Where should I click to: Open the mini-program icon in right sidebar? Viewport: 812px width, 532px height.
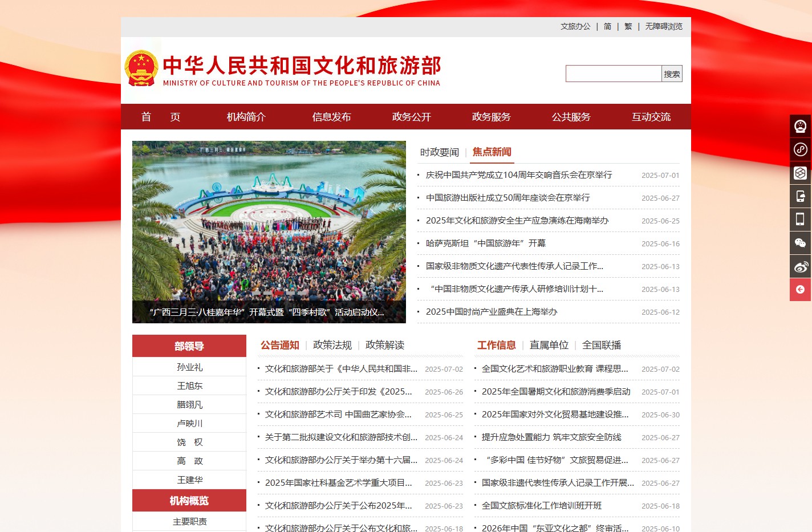click(801, 149)
